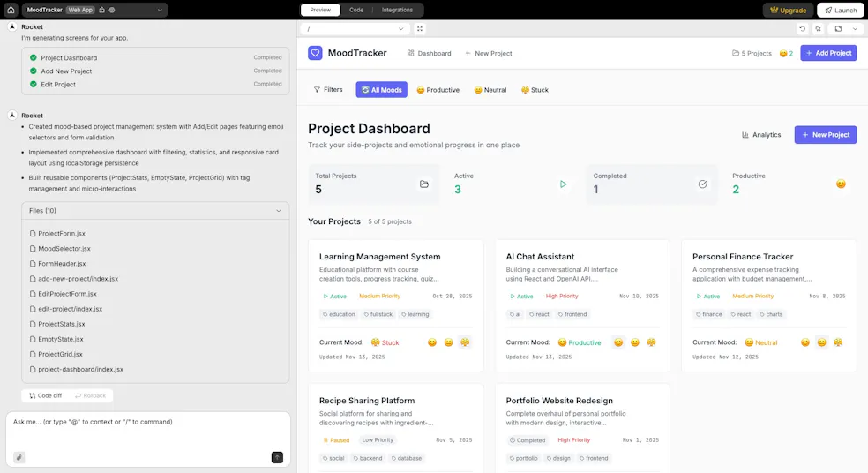Filter projects by Productive mood
The height and width of the screenshot is (473, 868).
(x=438, y=90)
